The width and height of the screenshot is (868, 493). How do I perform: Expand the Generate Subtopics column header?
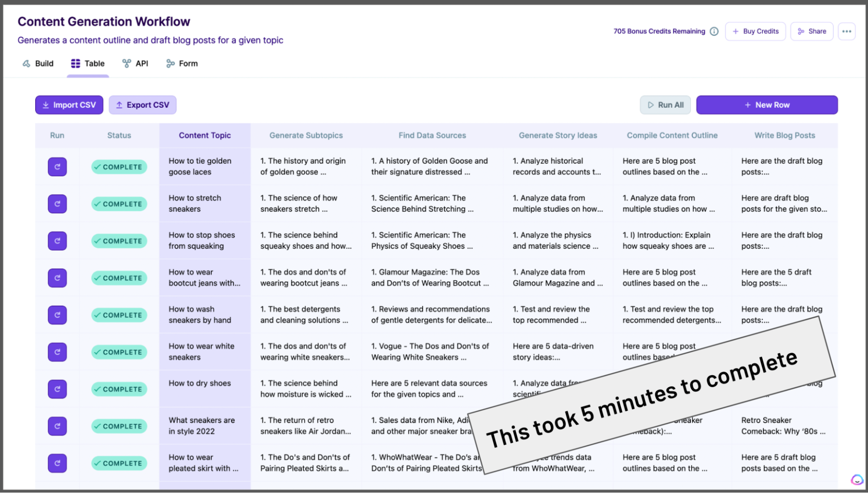(x=306, y=136)
